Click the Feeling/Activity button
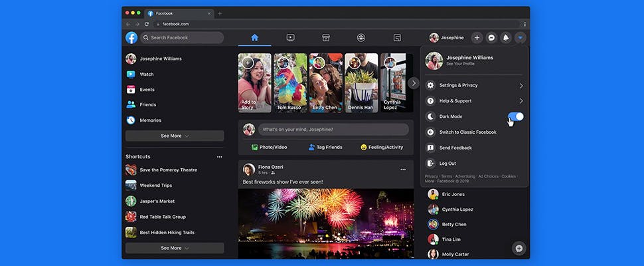Screen dimensions: 644x266 click(382, 147)
